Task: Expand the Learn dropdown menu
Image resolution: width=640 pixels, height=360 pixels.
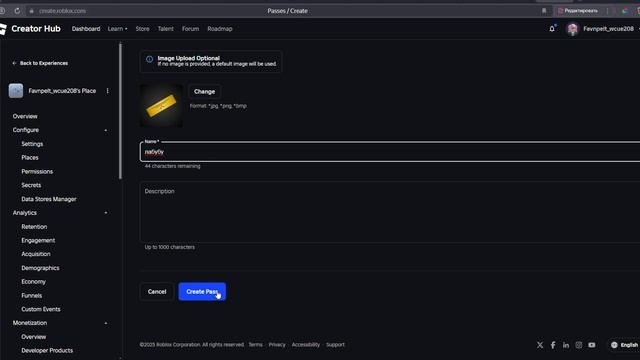Action: (x=118, y=29)
